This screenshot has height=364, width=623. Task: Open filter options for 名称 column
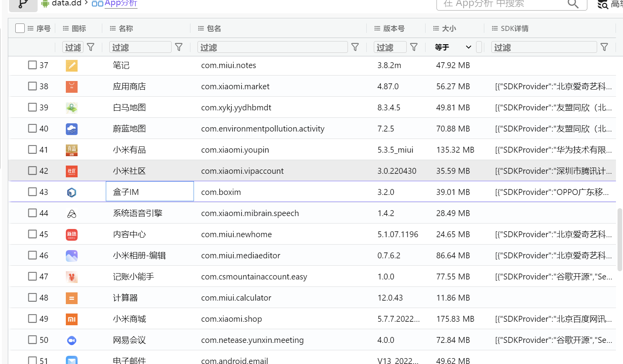pyautogui.click(x=179, y=47)
